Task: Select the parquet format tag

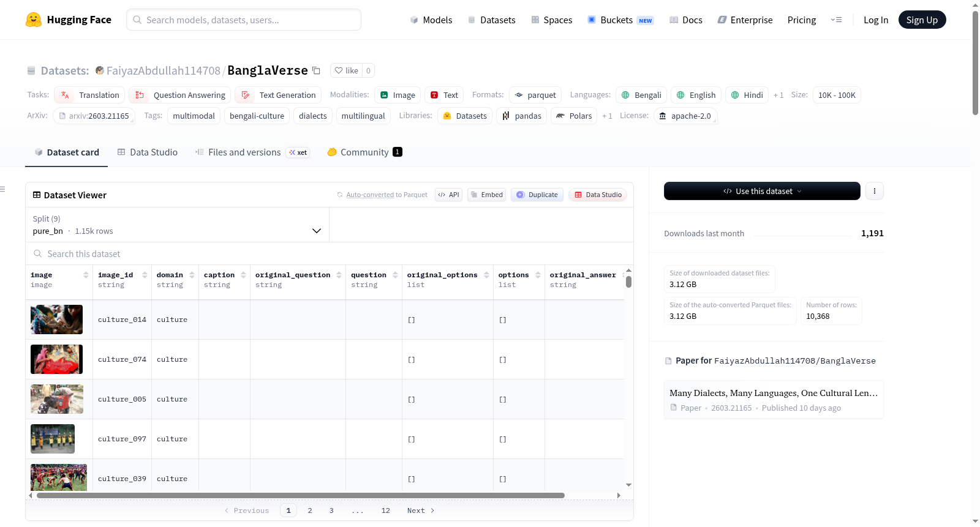Action: pyautogui.click(x=535, y=95)
